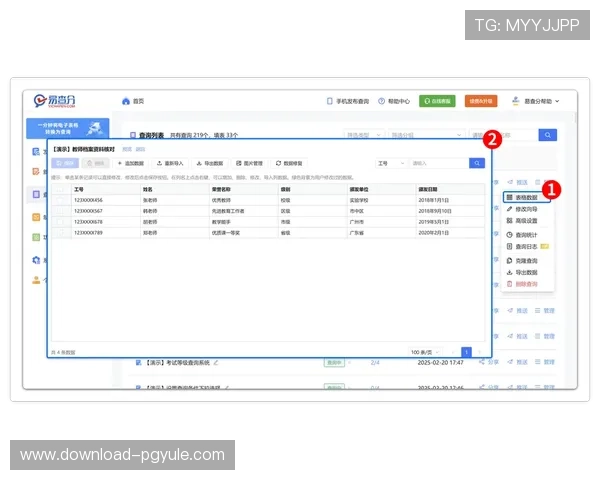Click the 手机发布查询 phone icon in the header
Image resolution: width=600 pixels, height=480 pixels.
328,101
